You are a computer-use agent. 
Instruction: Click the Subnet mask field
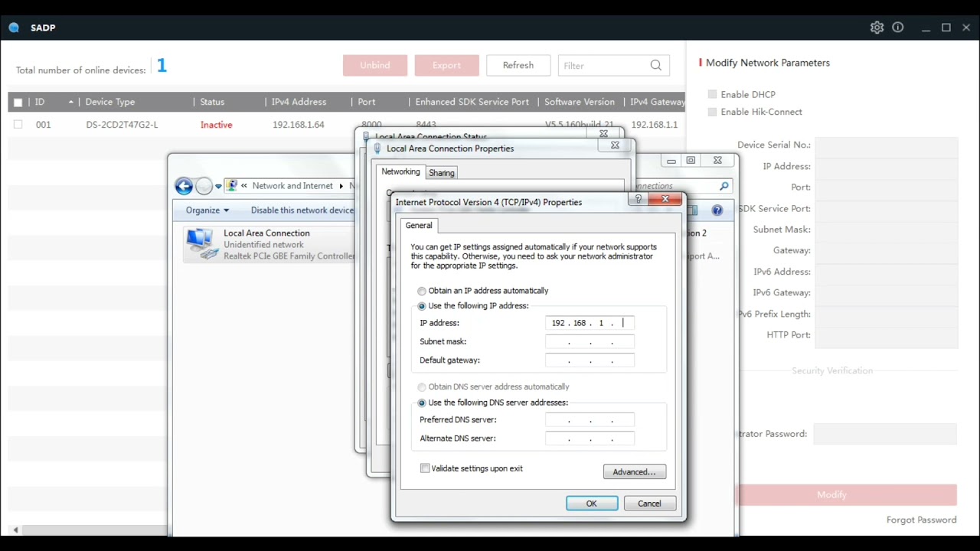(590, 341)
